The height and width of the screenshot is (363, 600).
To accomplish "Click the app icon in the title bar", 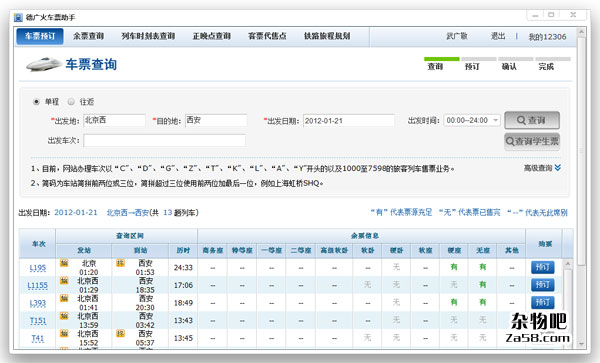I will pos(18,18).
